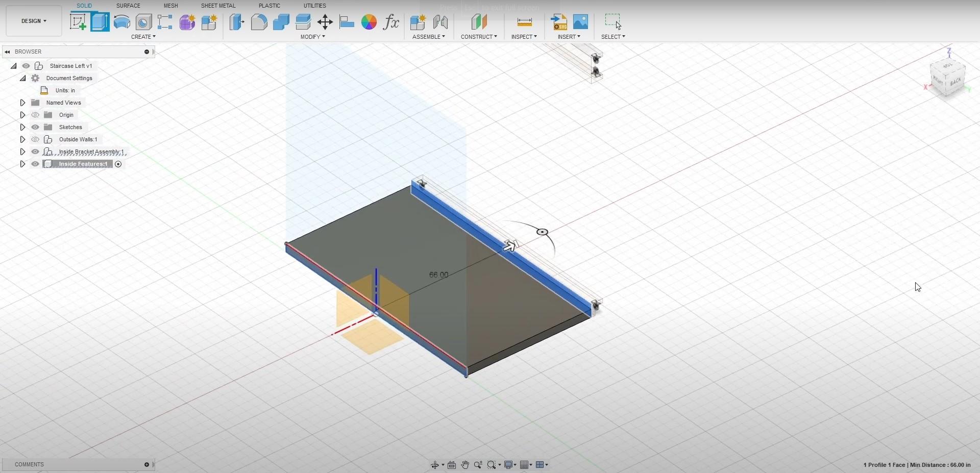Expand the Outside Walls:1 component
The image size is (980, 473).
(x=22, y=139)
